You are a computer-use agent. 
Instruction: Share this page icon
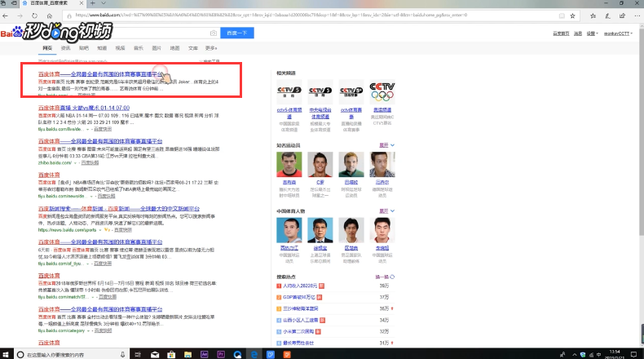click(622, 16)
